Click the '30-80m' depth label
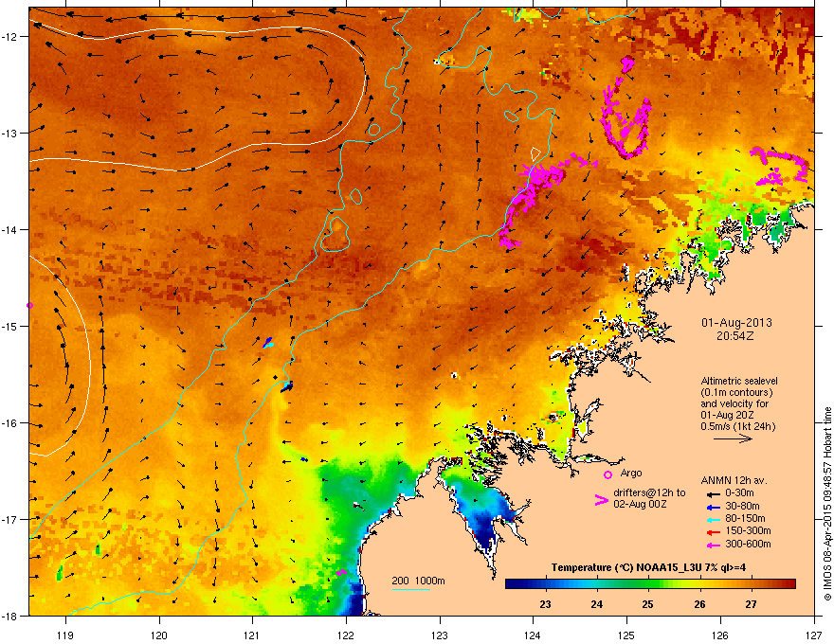The height and width of the screenshot is (644, 834). click(742, 507)
